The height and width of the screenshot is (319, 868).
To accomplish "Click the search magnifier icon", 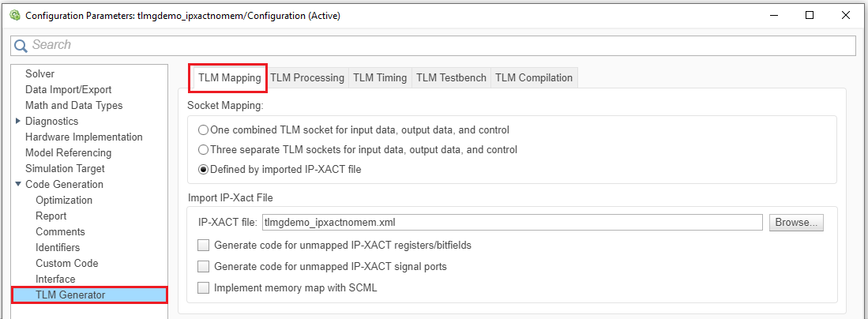I will tap(22, 46).
